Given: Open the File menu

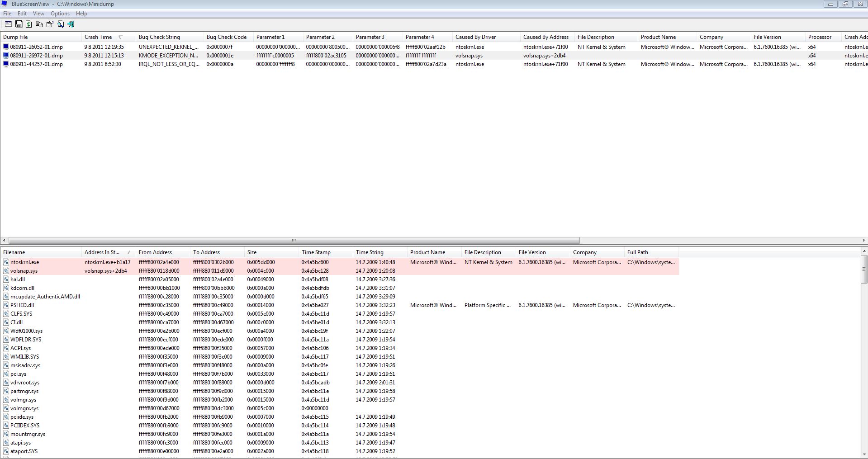Looking at the screenshot, I should [7, 14].
